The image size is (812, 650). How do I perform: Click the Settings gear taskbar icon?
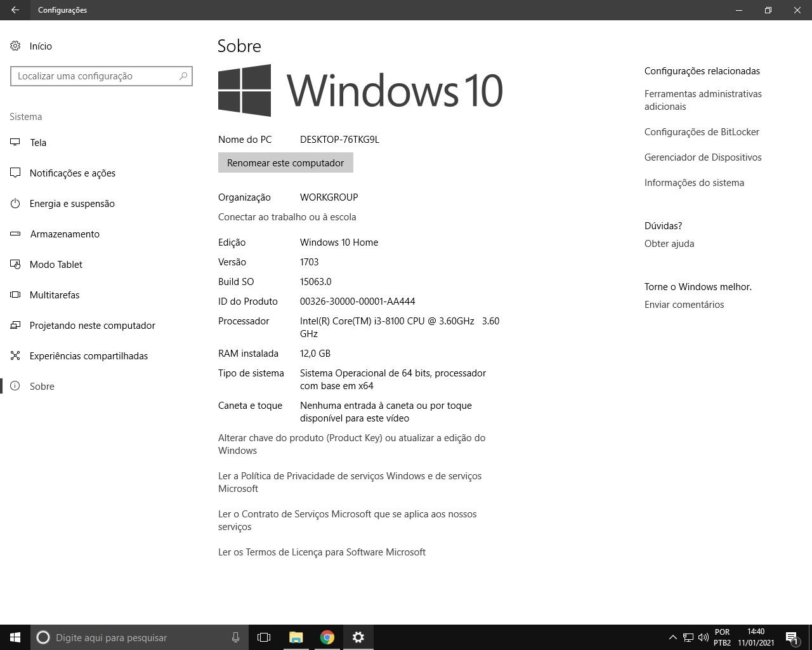click(358, 637)
